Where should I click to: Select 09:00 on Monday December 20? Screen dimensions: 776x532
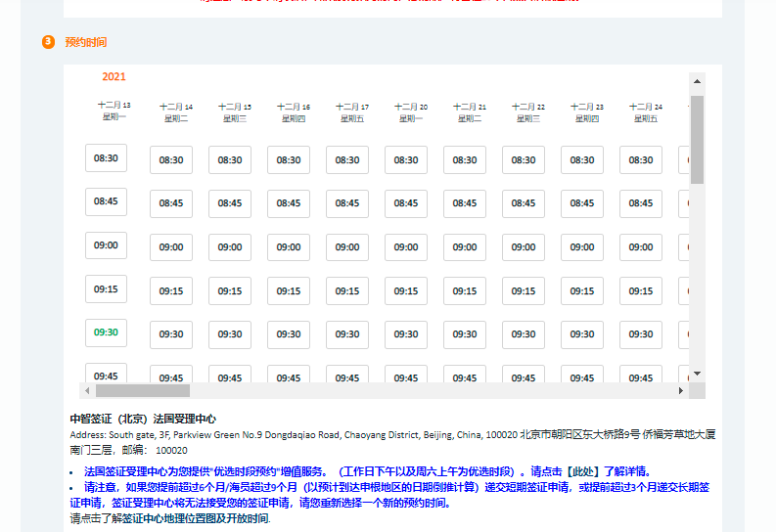(x=406, y=247)
